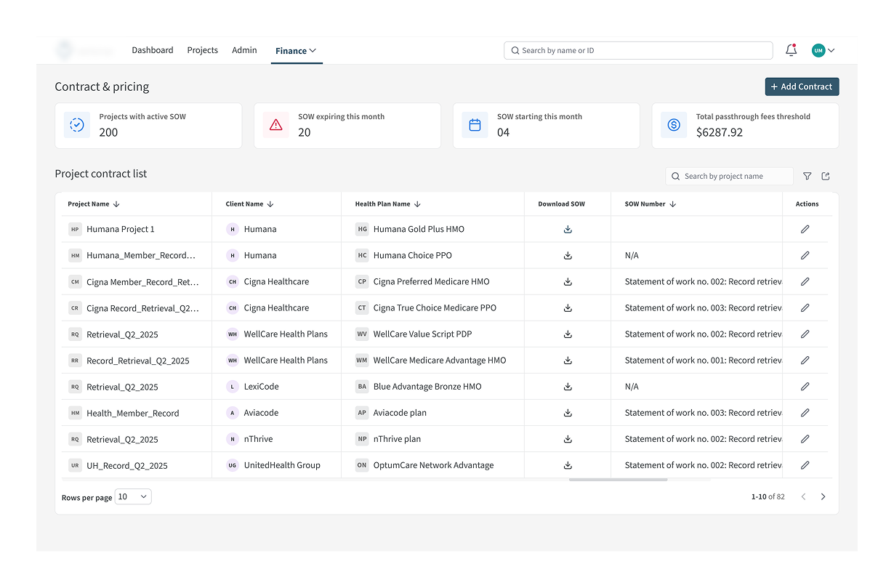Screen dimensions: 894x588
Task: Download SOW for Cigna Preferred Medicare HMO
Action: (x=568, y=282)
